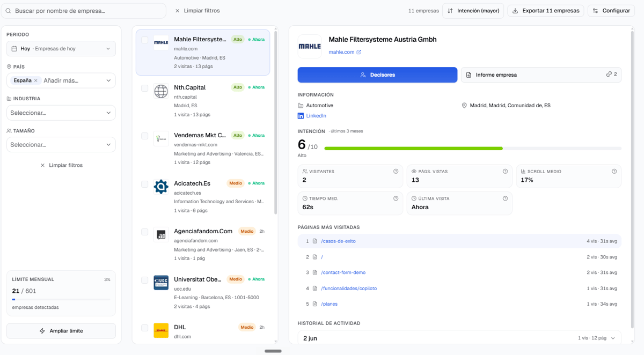This screenshot has width=644, height=355.
Task: Open the Industria Seleccionar dropdown
Action: click(61, 113)
